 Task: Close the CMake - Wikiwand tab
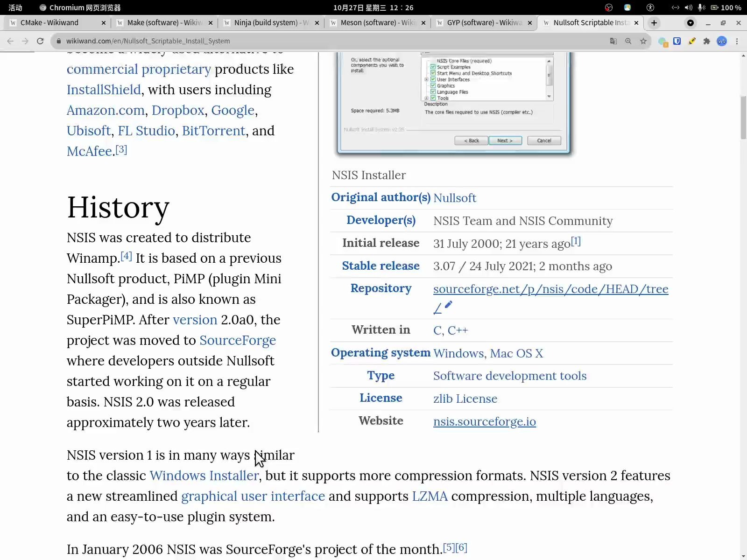click(103, 23)
